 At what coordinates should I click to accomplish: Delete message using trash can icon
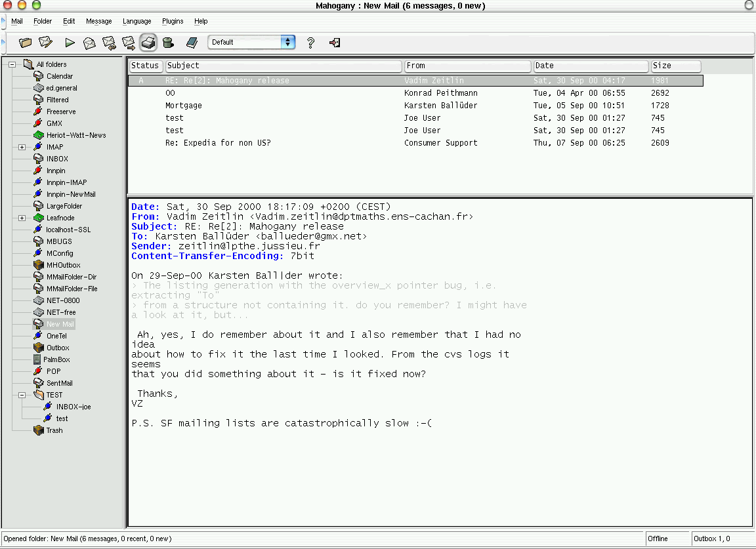click(x=168, y=43)
